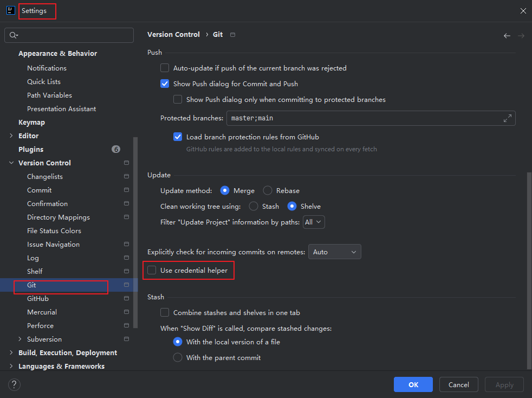
Task: Click the search magnifier icon in settings search
Action: tap(12, 35)
